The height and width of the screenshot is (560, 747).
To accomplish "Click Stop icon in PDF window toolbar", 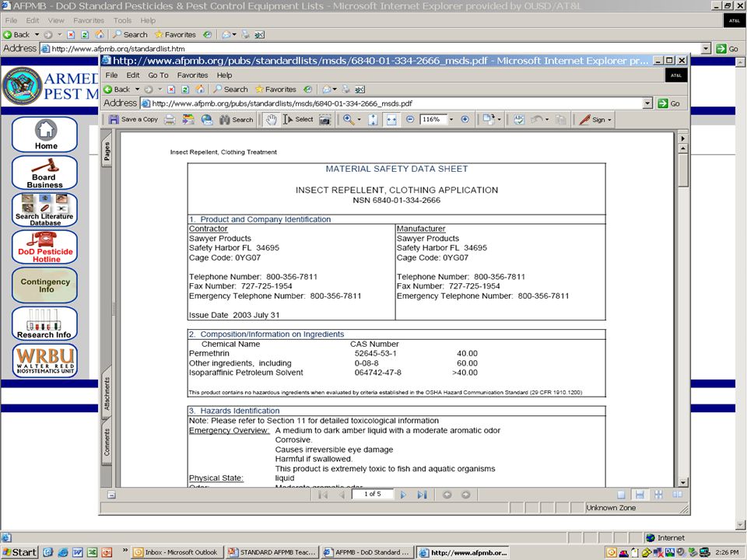I will (171, 89).
